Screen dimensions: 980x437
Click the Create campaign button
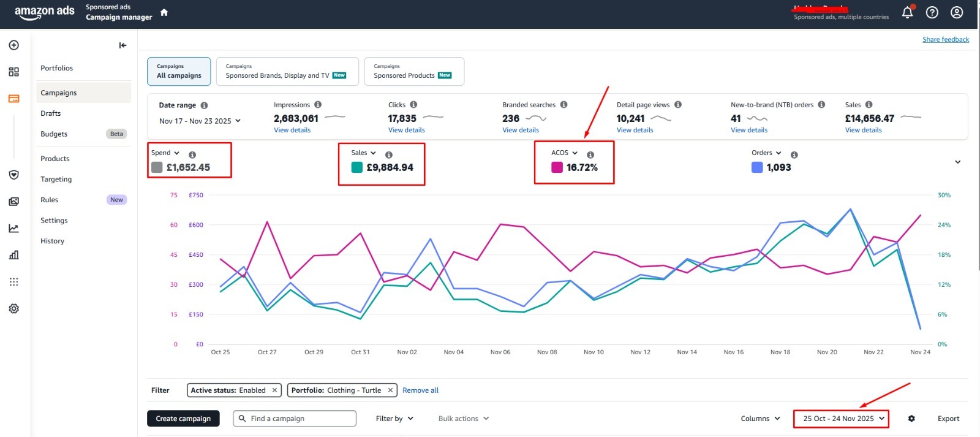[x=183, y=419]
